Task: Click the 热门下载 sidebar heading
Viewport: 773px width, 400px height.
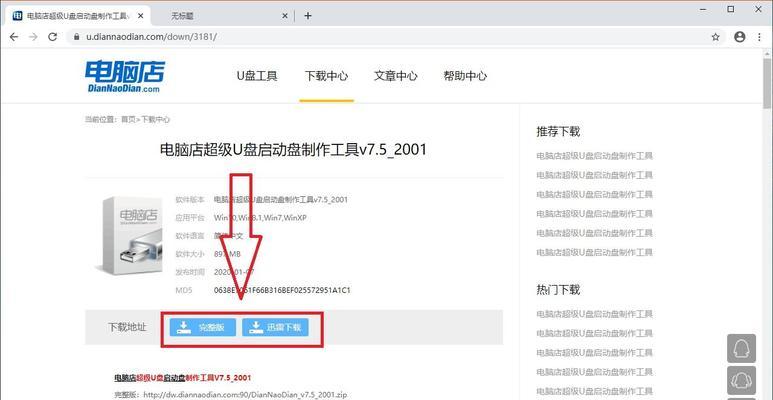Action: pos(558,290)
